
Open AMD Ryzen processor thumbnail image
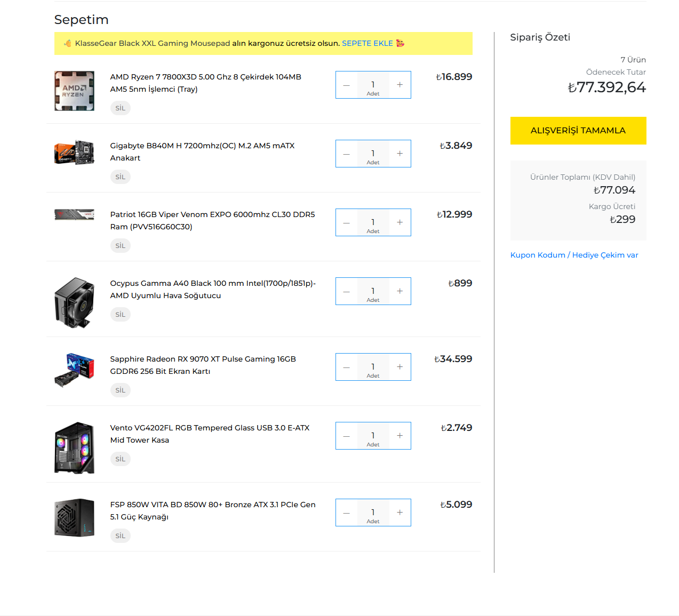click(x=74, y=91)
